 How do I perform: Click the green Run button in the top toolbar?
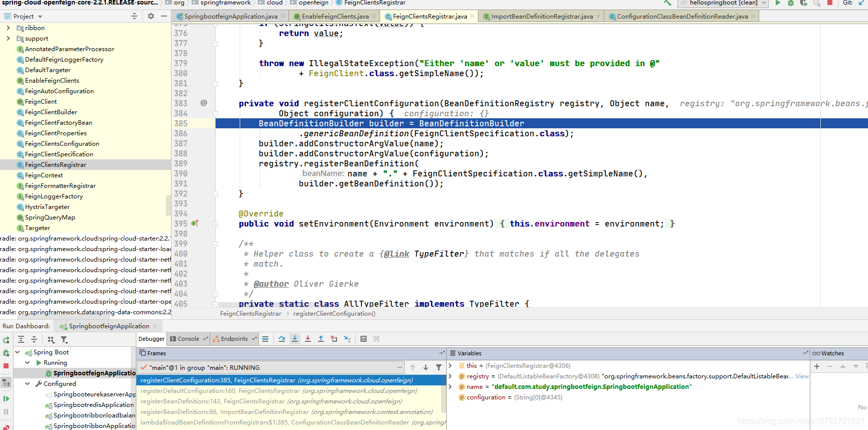[778, 3]
